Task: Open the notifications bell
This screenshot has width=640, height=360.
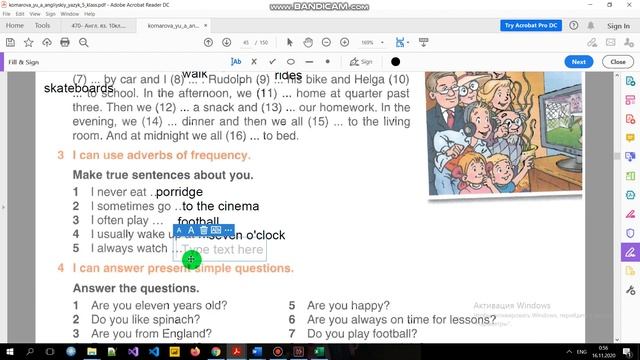Action: click(591, 25)
